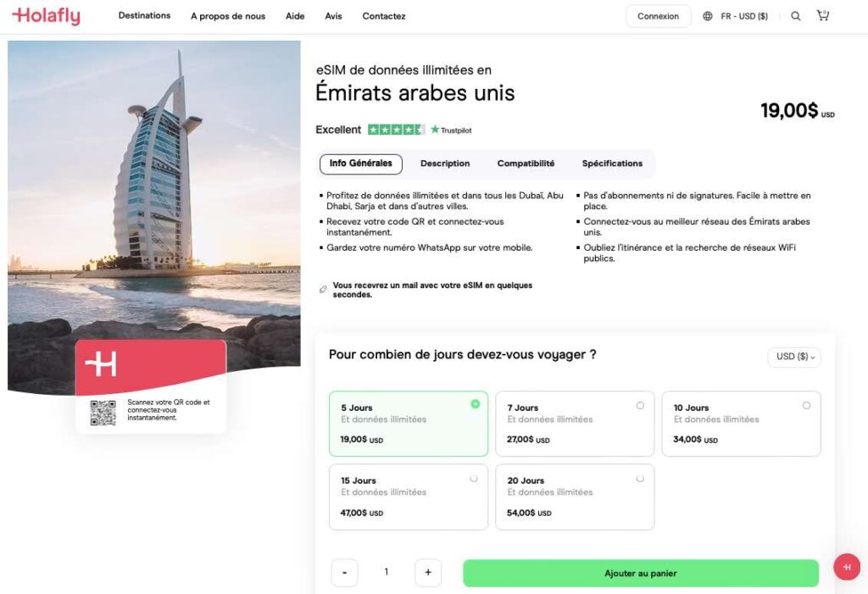
Task: Click the globe language icon
Action: point(707,15)
